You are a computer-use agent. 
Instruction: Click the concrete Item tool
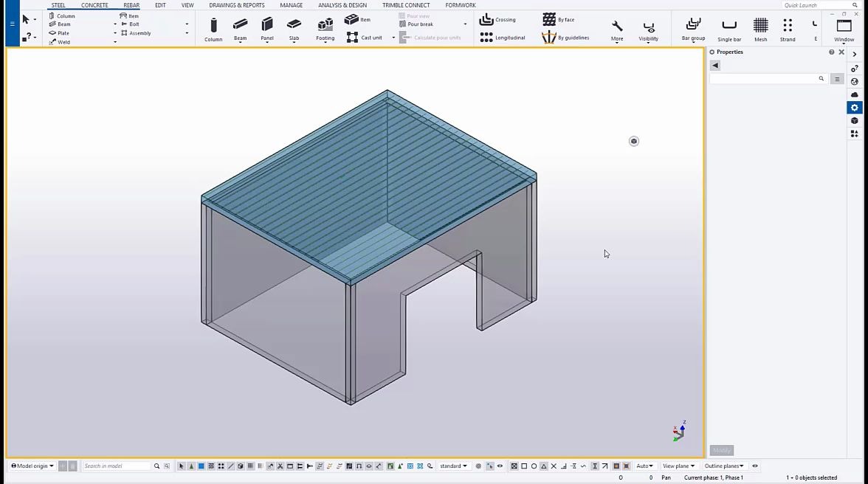(x=357, y=19)
